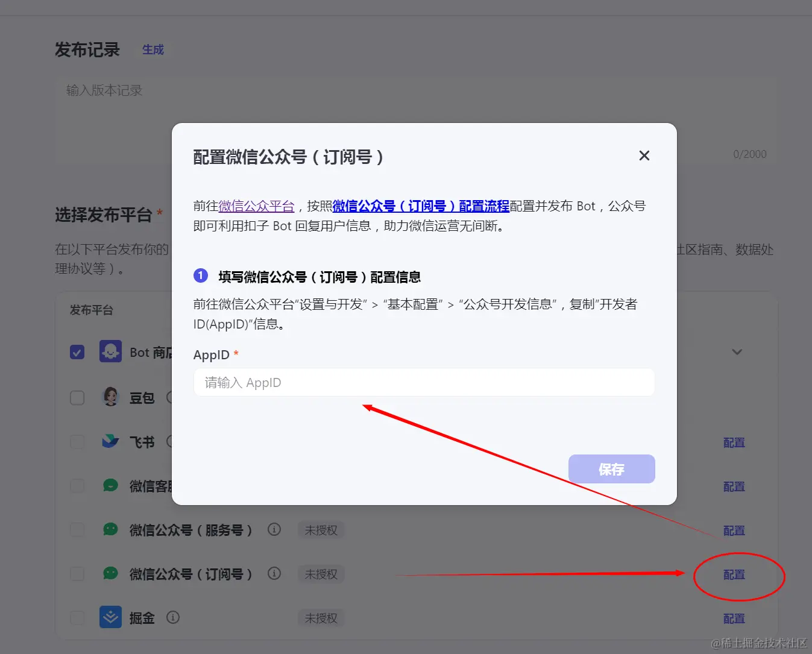Click the 发布记录 heading

point(87,49)
